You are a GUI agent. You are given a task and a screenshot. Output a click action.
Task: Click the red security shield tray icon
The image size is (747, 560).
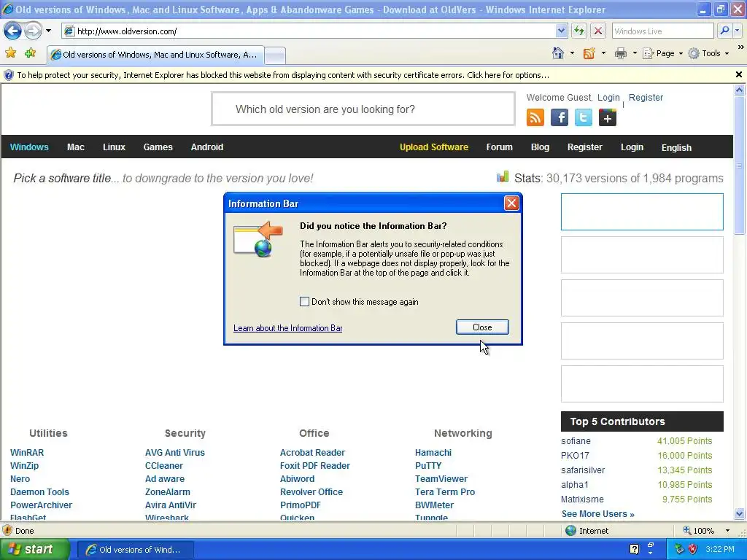[x=693, y=549]
